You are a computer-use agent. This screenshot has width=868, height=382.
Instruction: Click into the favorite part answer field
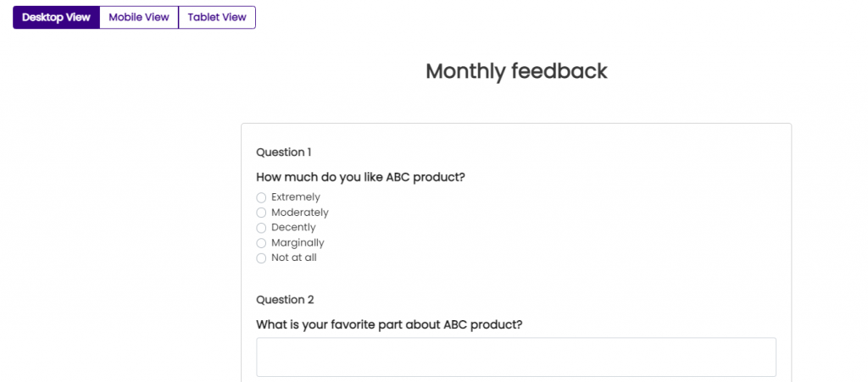tap(516, 357)
